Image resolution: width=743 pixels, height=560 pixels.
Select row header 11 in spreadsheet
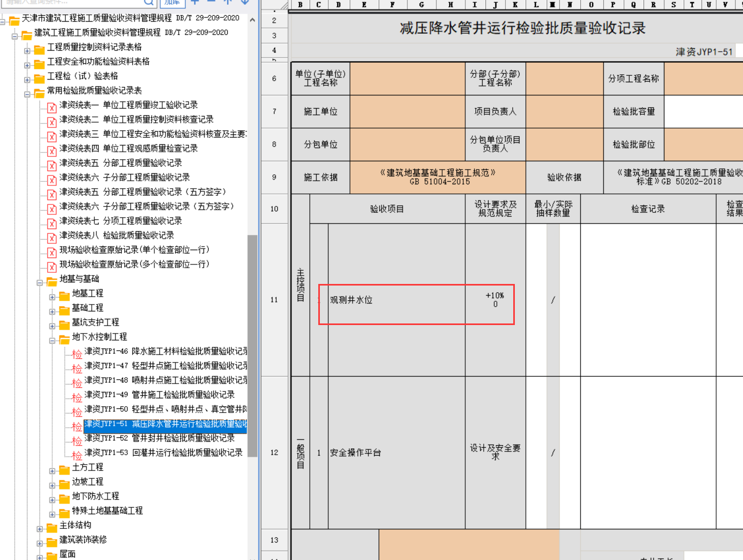(x=274, y=300)
